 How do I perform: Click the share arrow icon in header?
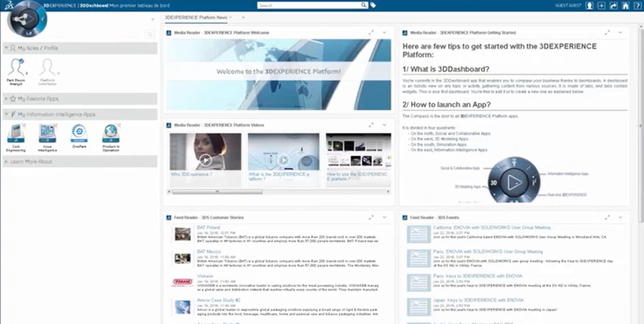613,5
